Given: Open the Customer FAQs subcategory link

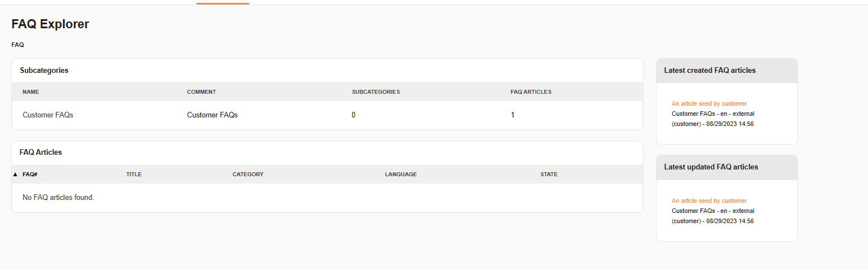Looking at the screenshot, I should [x=48, y=115].
